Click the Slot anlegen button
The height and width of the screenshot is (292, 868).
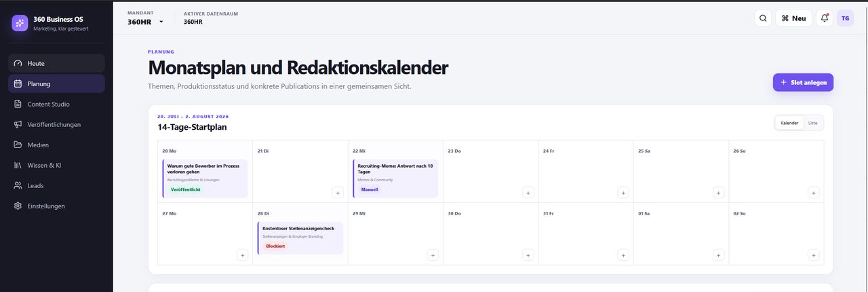click(x=803, y=82)
